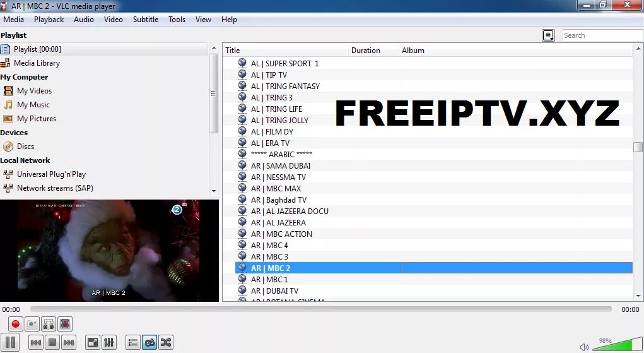Take a snapshot with the camera icon
The width and height of the screenshot is (644, 353).
(32, 324)
